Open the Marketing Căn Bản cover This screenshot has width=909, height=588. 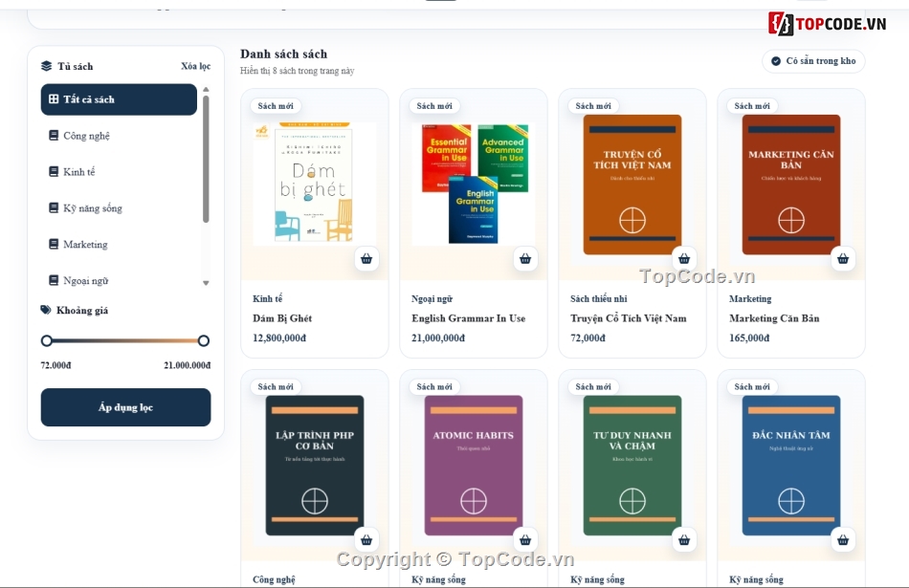pyautogui.click(x=791, y=185)
